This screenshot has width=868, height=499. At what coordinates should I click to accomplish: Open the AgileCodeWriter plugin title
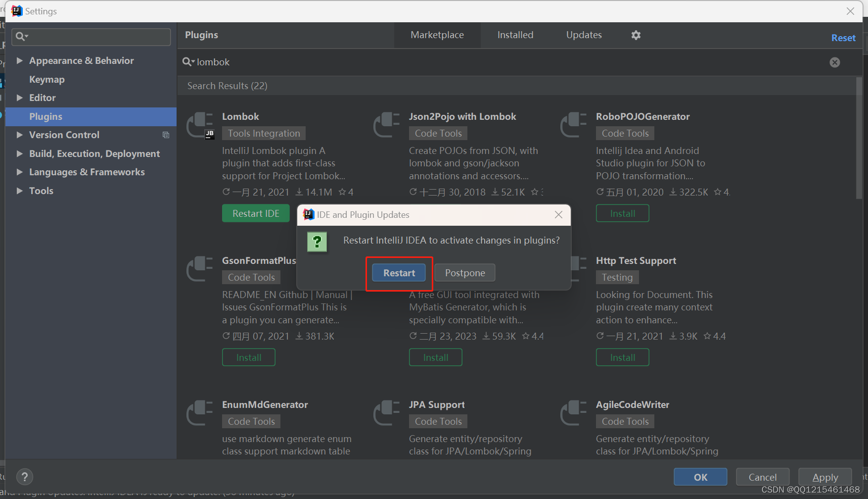633,404
